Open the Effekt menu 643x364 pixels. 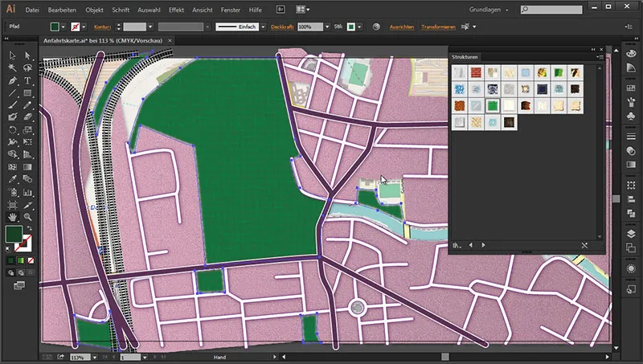176,10
